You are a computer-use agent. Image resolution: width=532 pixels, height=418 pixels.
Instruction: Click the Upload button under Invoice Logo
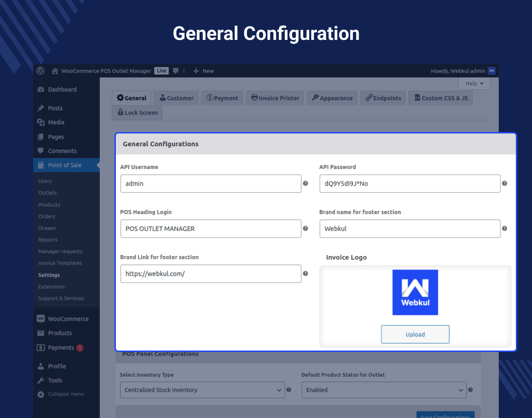(x=415, y=334)
